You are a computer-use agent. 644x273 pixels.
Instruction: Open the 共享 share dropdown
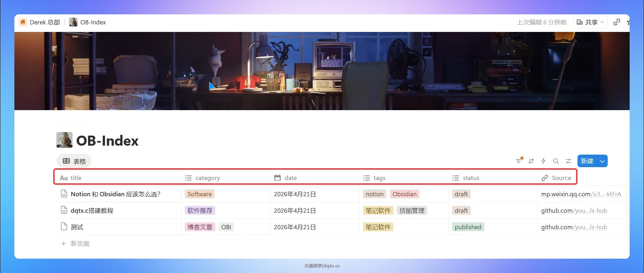point(590,22)
